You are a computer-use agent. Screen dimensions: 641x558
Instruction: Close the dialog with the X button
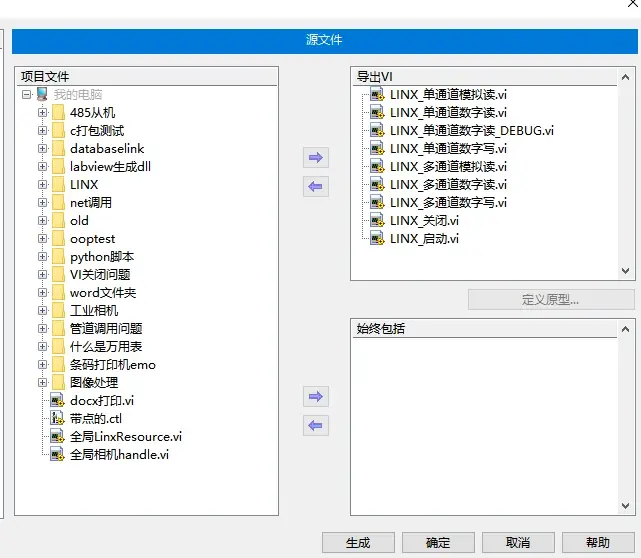[633, 3]
